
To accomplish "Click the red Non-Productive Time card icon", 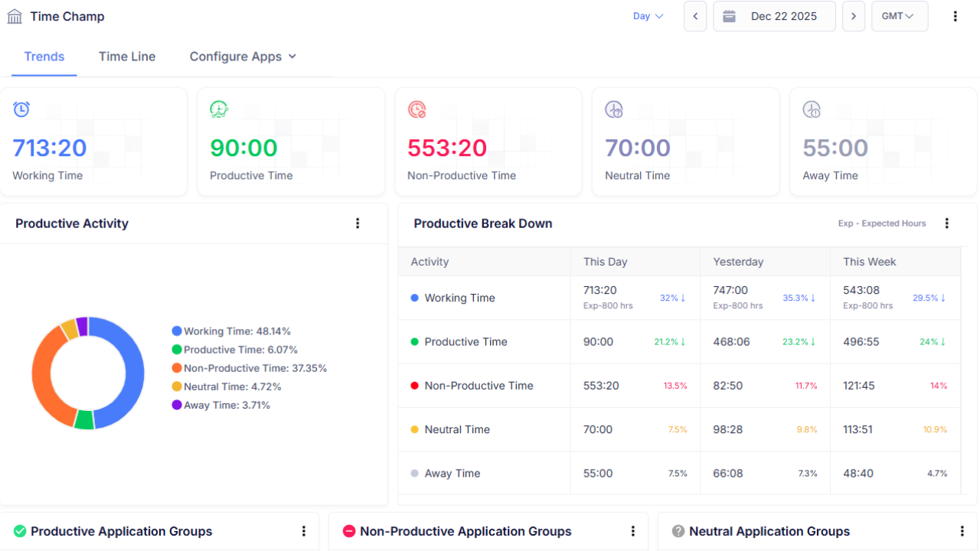I will pos(416,109).
